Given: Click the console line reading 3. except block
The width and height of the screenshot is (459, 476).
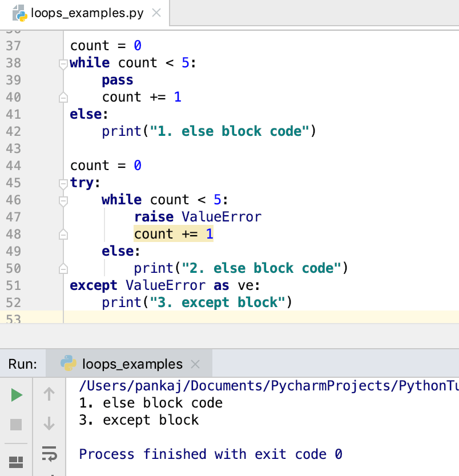Looking at the screenshot, I should pos(140,419).
